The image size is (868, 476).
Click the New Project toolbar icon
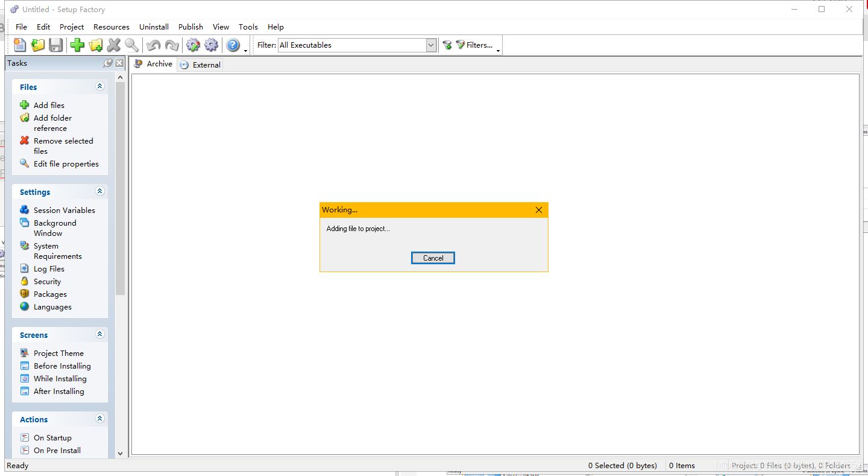pos(20,45)
